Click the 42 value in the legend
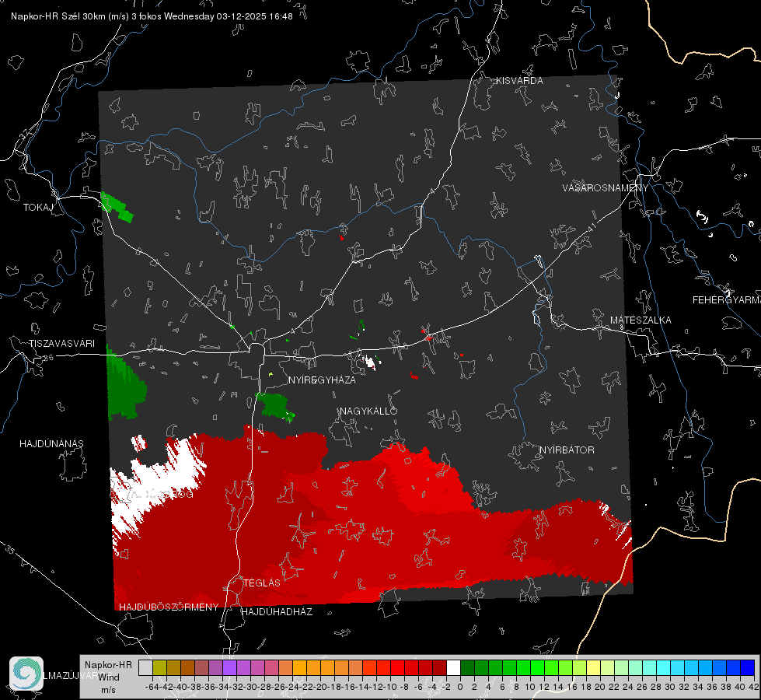This screenshot has width=761, height=700. tap(754, 687)
